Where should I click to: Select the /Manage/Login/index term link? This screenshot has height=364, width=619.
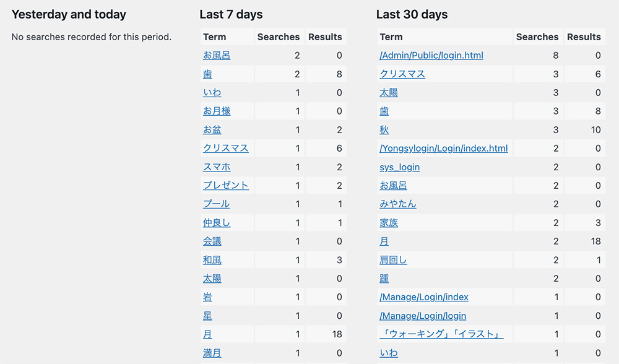[425, 297]
